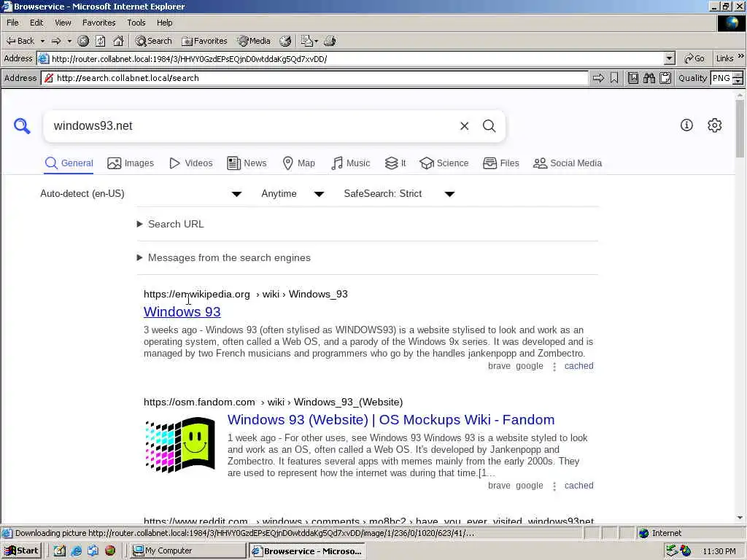Clear the search query with the X icon
The image size is (747, 560).
coord(465,125)
